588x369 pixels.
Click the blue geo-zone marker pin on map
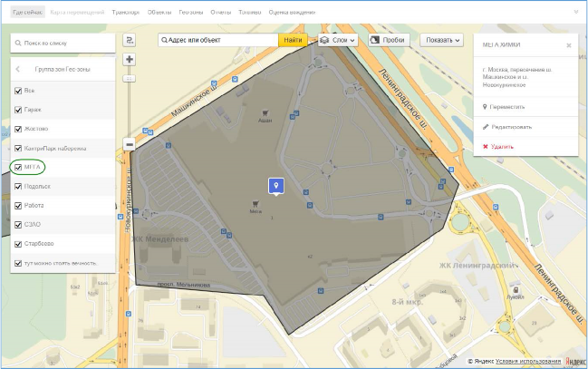pyautogui.click(x=276, y=186)
